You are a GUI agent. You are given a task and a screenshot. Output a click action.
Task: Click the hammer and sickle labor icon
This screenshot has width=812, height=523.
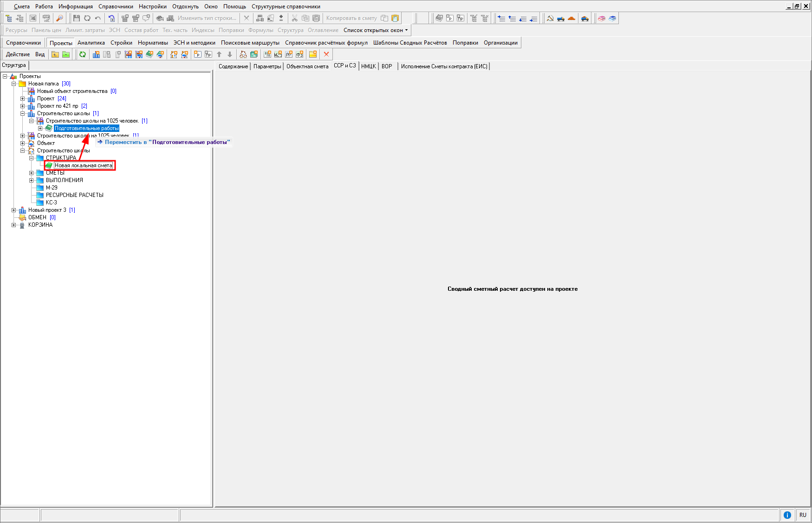(x=550, y=18)
